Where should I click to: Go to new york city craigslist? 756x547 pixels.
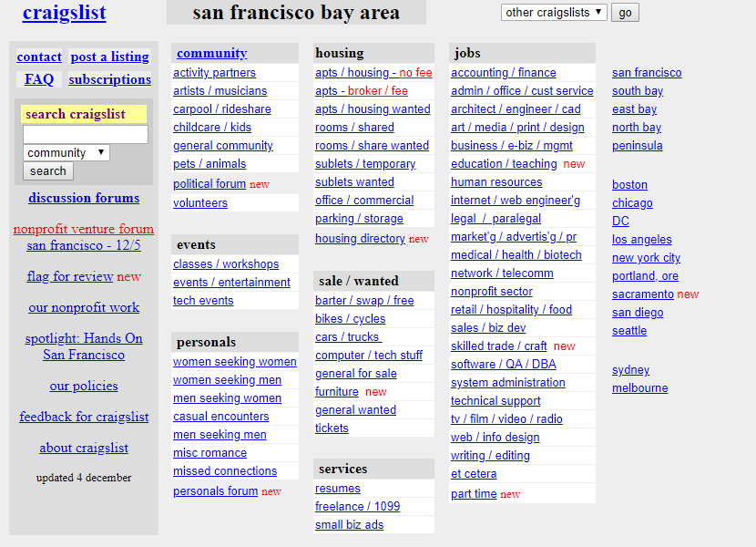(x=646, y=258)
